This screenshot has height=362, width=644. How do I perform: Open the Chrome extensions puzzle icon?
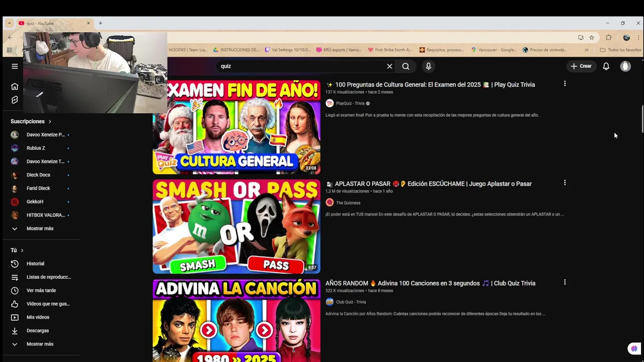click(609, 38)
